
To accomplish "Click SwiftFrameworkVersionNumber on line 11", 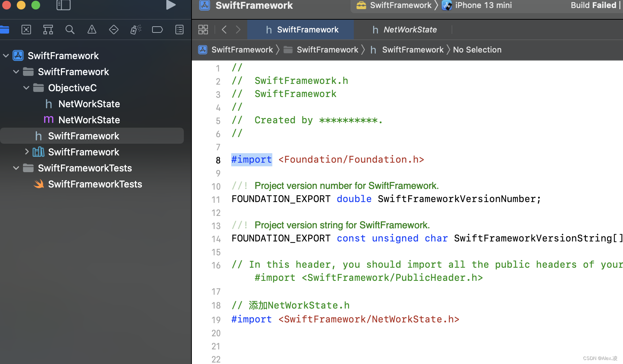I will click(457, 199).
